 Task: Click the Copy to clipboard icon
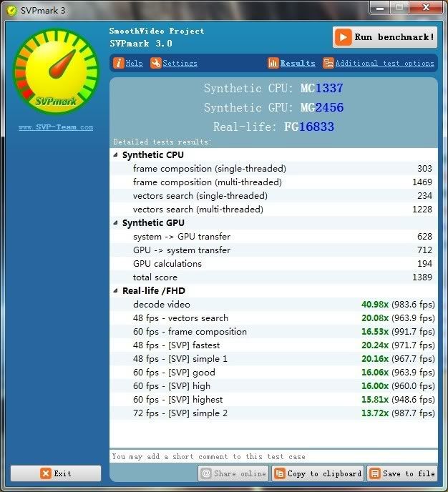coord(279,473)
